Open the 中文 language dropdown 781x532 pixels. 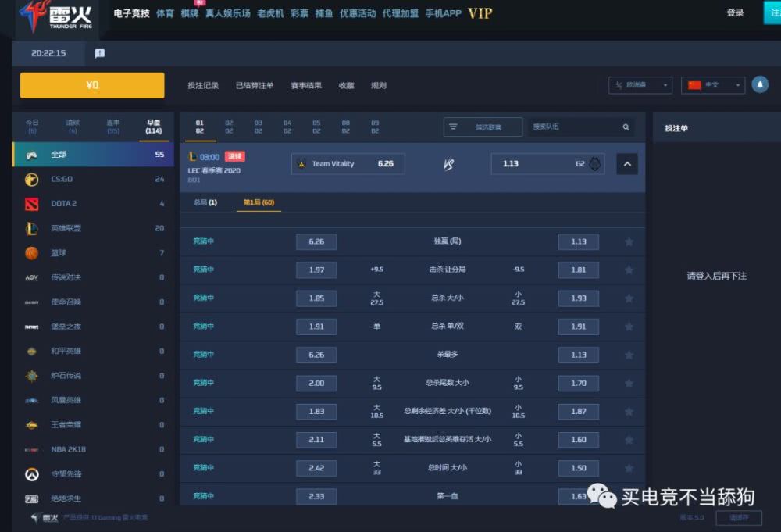[x=713, y=85]
